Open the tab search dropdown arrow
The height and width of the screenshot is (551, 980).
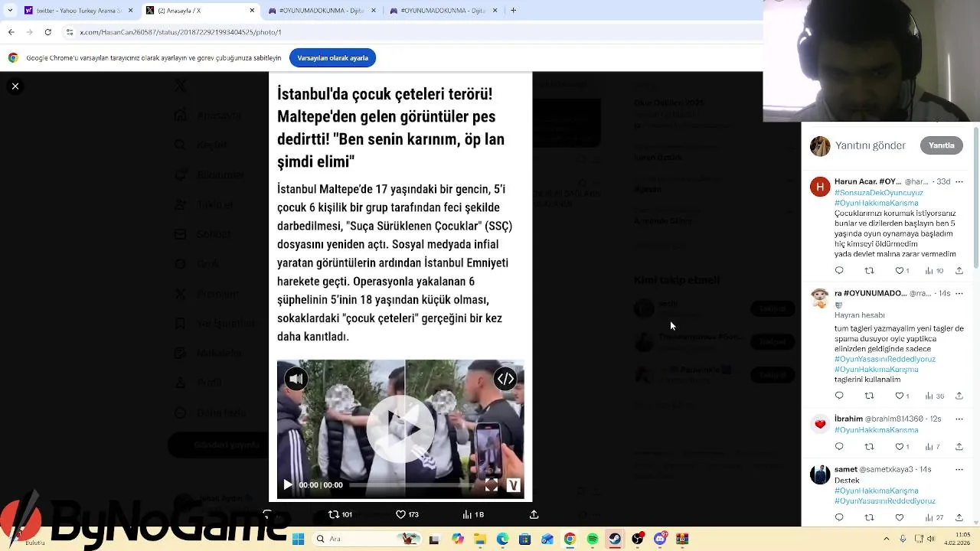point(10,11)
